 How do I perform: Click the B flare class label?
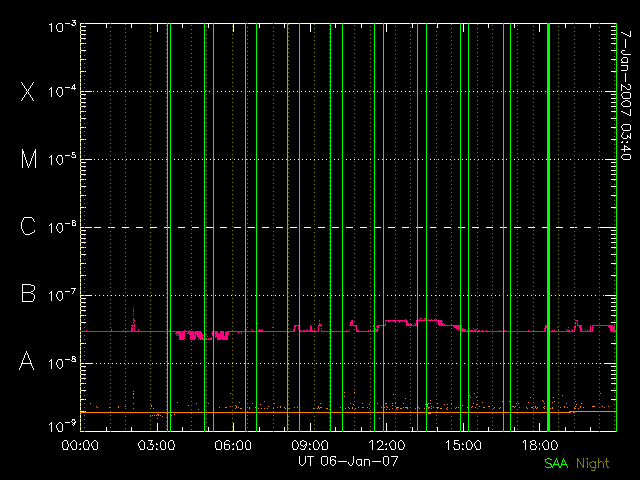pyautogui.click(x=28, y=293)
